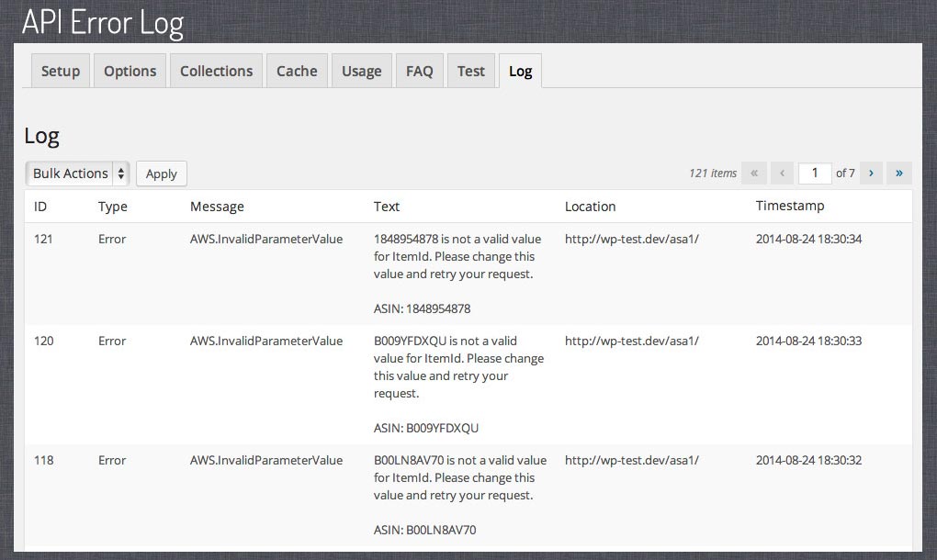Viewport: 937px width, 560px height.
Task: Open the FAQ tab
Action: tap(420, 71)
